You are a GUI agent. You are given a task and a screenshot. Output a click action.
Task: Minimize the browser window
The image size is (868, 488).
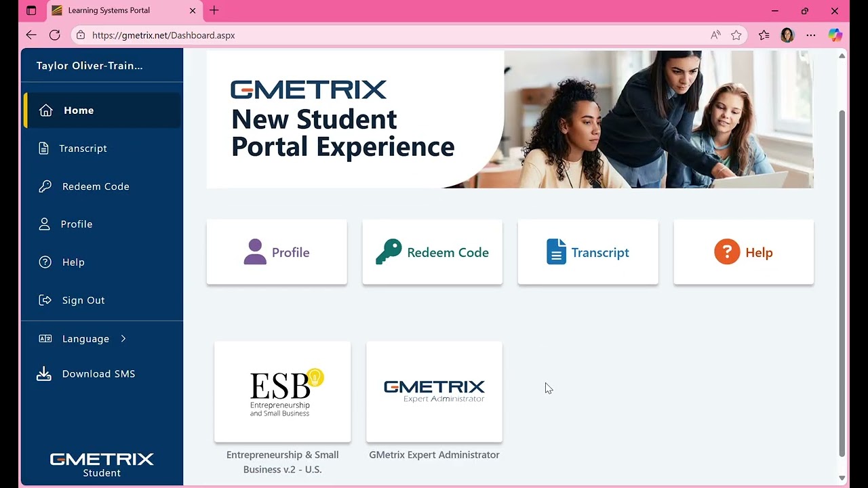pos(775,11)
